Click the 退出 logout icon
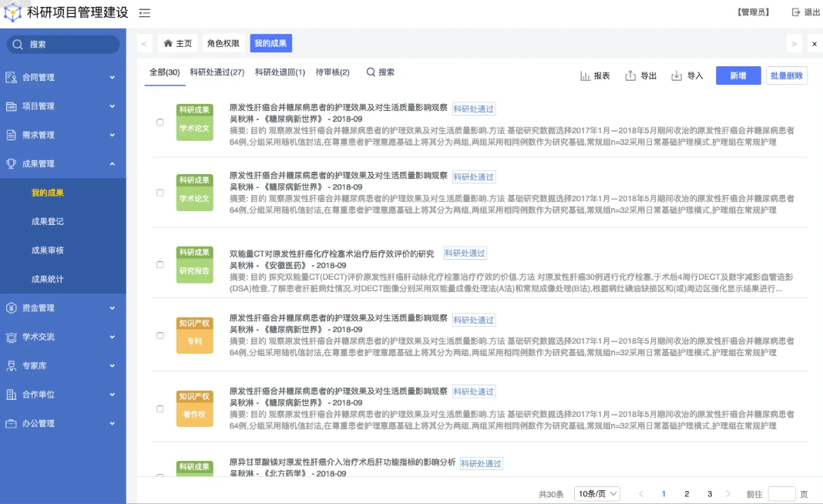The width and height of the screenshot is (823, 504). tap(796, 12)
